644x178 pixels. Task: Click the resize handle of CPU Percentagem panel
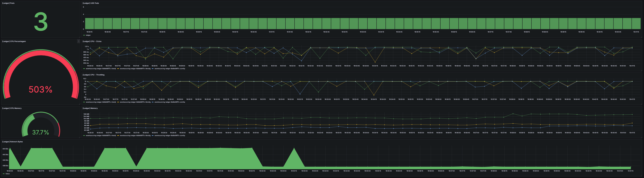(79, 104)
